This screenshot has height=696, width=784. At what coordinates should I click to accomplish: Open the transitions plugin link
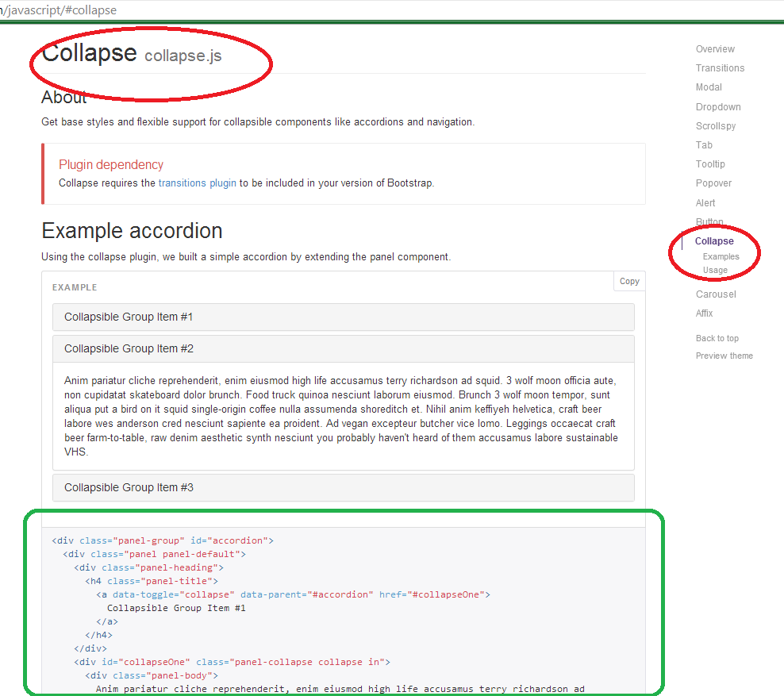197,183
